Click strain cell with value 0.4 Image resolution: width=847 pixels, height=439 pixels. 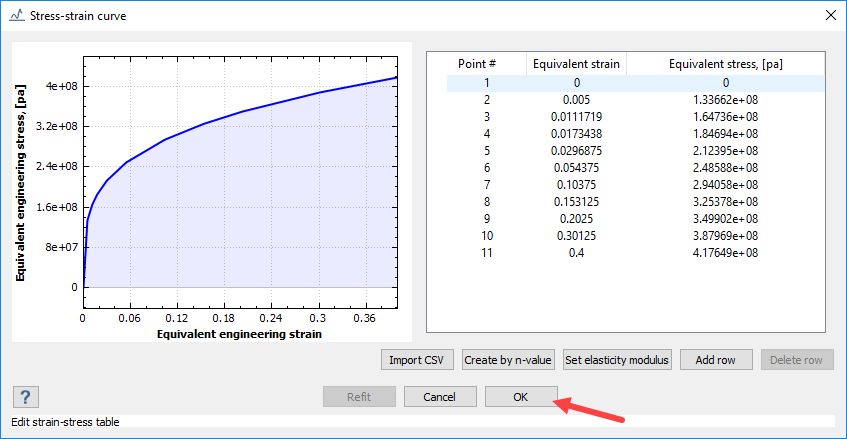(576, 253)
